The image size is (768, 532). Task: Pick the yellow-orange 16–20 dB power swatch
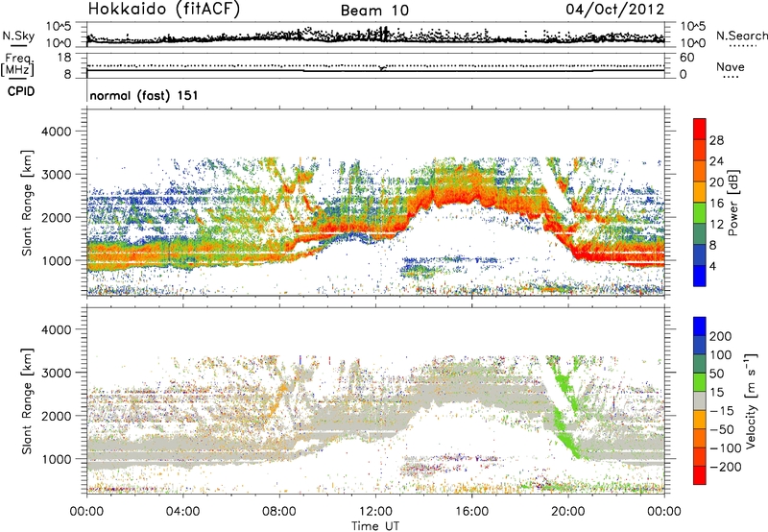[700, 192]
